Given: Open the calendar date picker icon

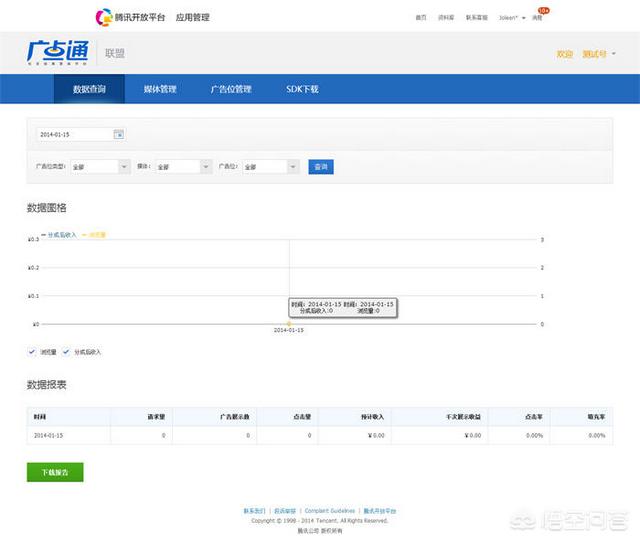Looking at the screenshot, I should pos(118,134).
